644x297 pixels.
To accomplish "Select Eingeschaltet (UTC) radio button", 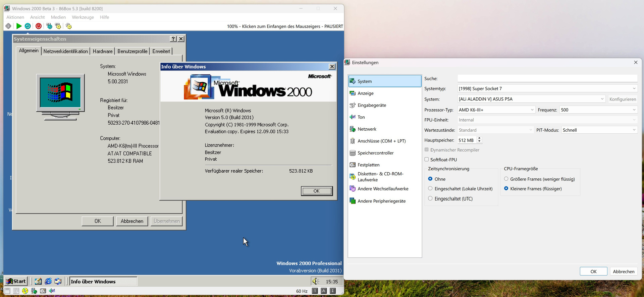I will coord(430,199).
